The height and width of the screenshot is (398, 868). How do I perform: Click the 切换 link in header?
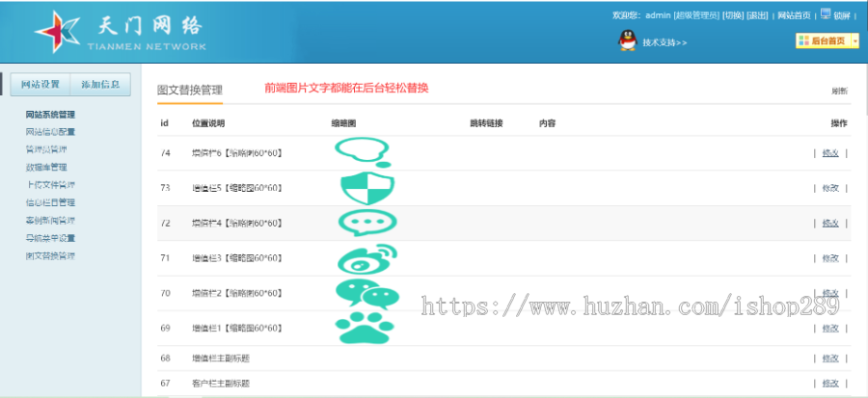click(733, 15)
